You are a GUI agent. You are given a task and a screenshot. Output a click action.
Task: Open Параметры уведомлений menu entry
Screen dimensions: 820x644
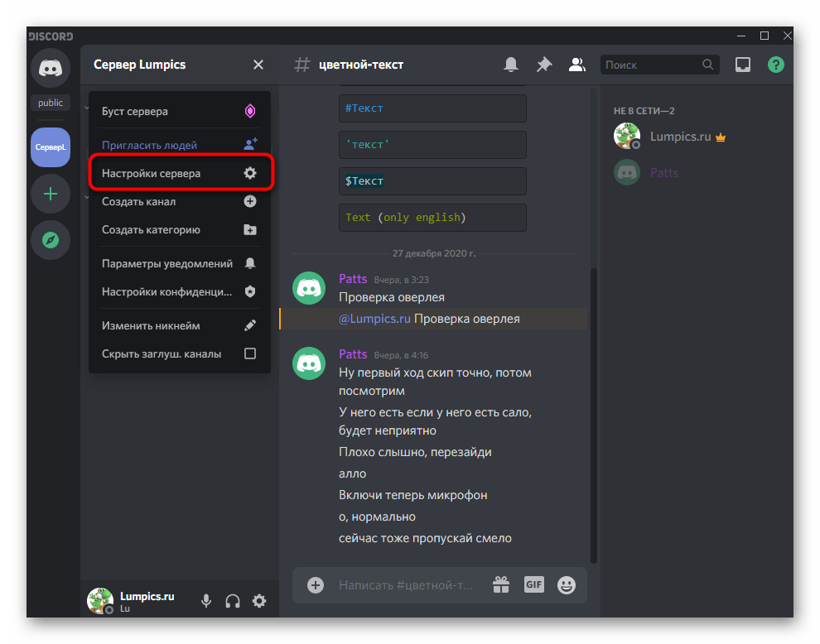pyautogui.click(x=180, y=263)
